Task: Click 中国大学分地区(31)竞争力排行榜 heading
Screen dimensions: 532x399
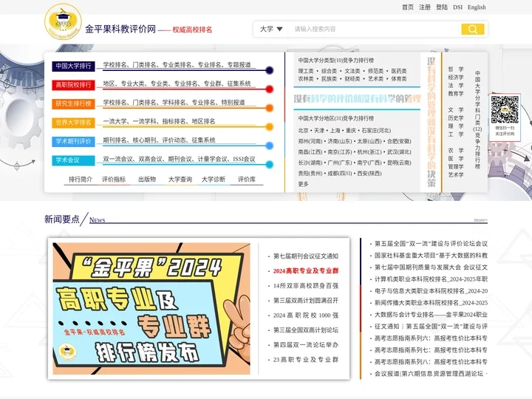Action: (336, 118)
